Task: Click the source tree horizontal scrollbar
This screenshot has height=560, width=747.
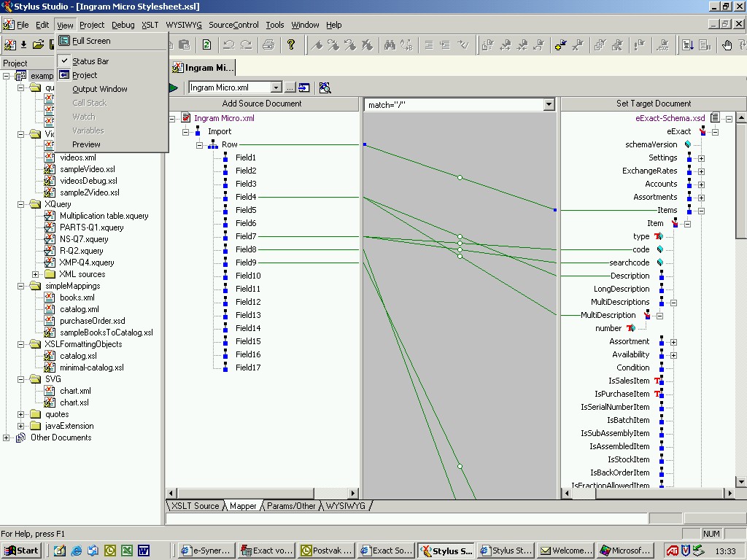Action: pos(262,494)
